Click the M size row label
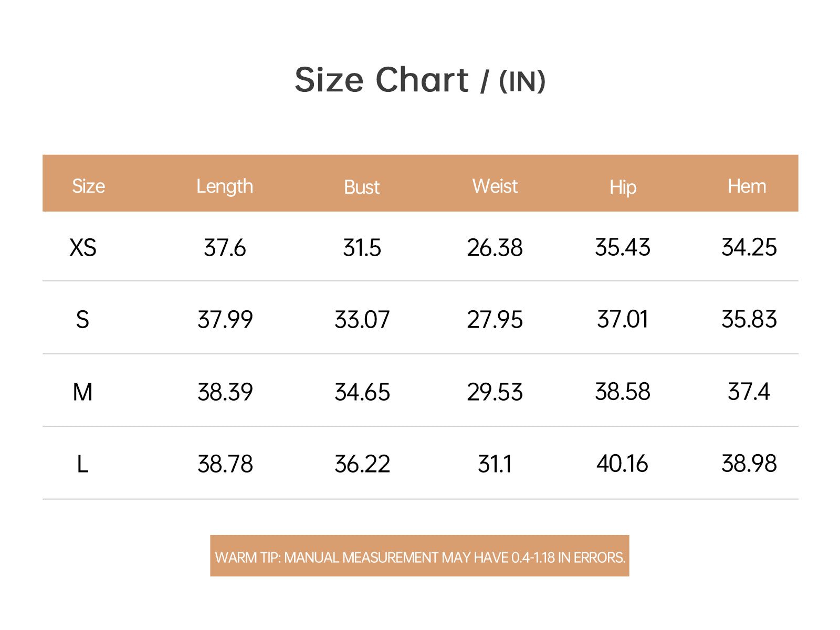 pos(82,392)
